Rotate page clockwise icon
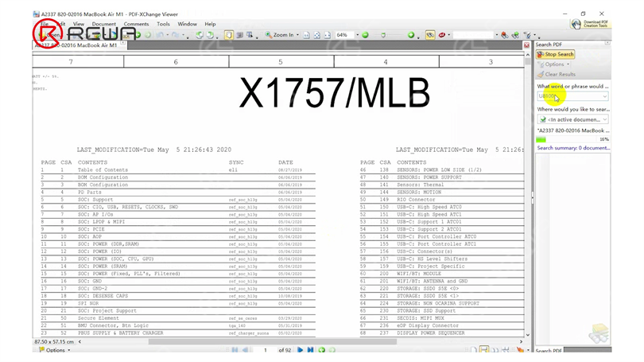Screen dimensions: 644x362 [x=210, y=35]
